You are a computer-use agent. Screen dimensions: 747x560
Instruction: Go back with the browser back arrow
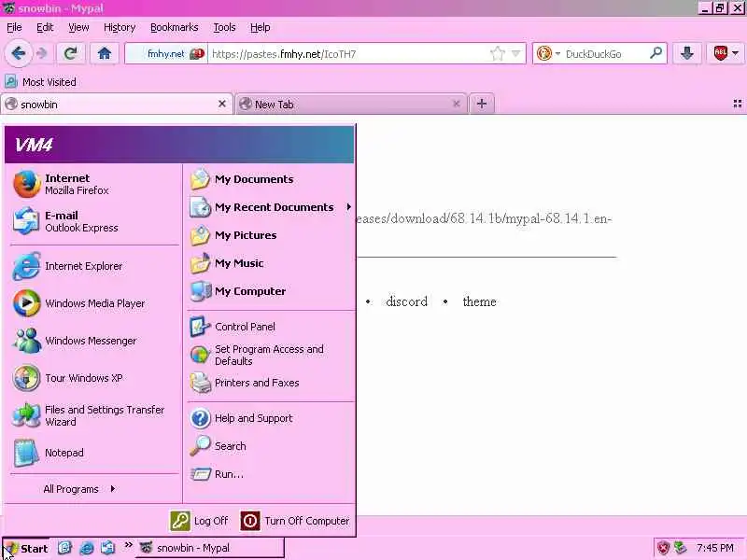pyautogui.click(x=18, y=53)
